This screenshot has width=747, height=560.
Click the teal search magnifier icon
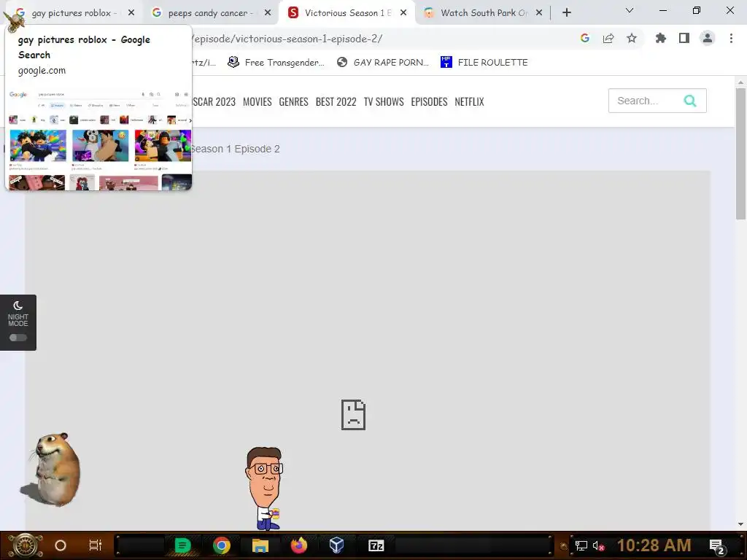click(x=690, y=101)
